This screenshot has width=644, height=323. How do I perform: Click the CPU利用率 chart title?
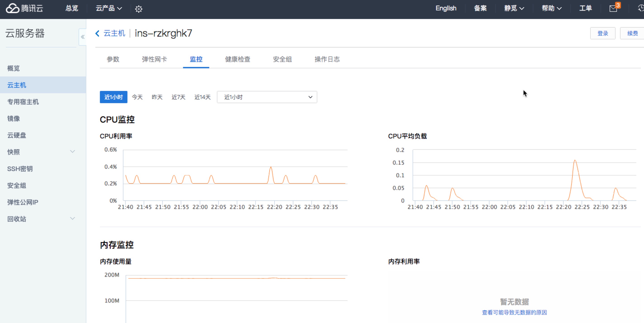tap(116, 136)
